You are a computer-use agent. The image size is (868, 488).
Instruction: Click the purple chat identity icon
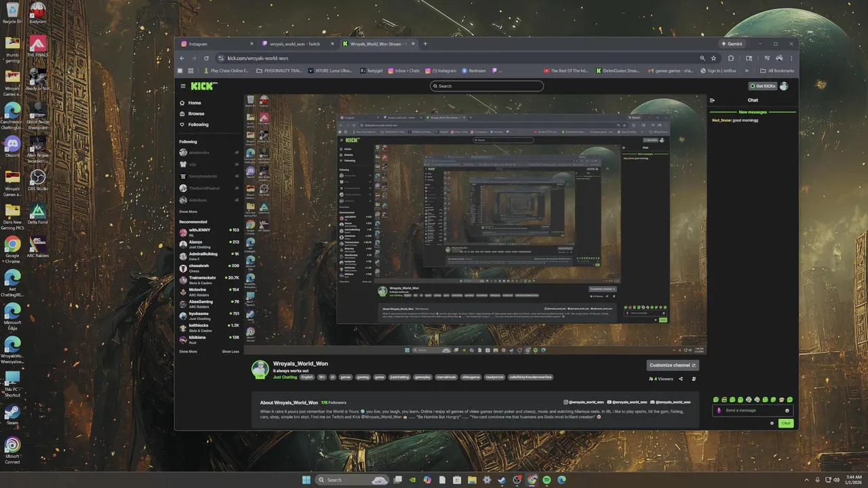(719, 410)
